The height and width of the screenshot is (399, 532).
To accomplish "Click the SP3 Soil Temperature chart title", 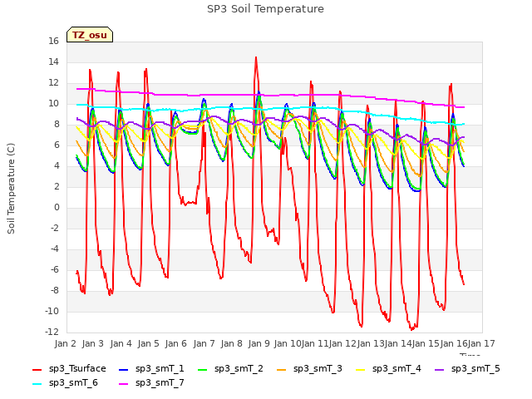I will click(265, 9).
